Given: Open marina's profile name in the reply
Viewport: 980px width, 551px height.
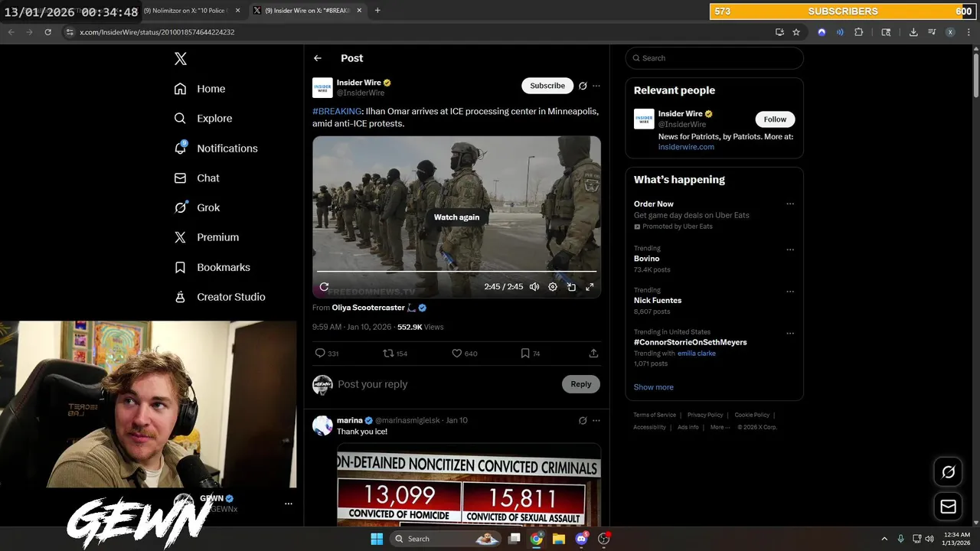Looking at the screenshot, I should click(350, 420).
